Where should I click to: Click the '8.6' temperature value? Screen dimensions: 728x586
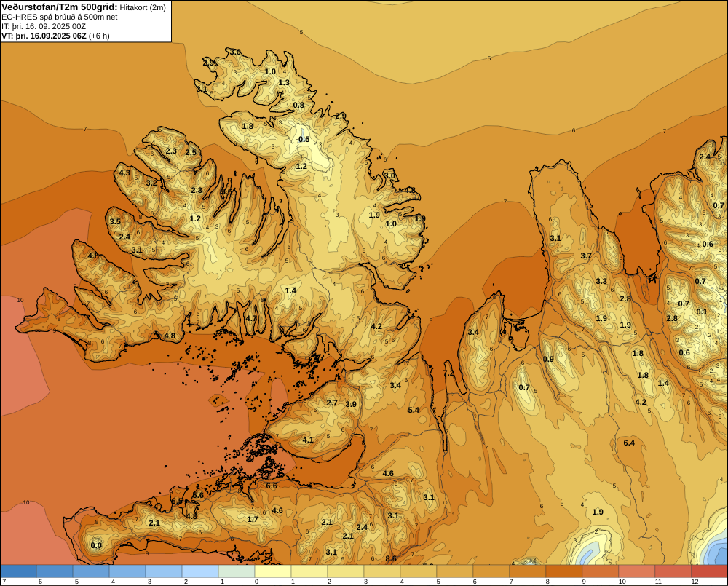click(391, 558)
